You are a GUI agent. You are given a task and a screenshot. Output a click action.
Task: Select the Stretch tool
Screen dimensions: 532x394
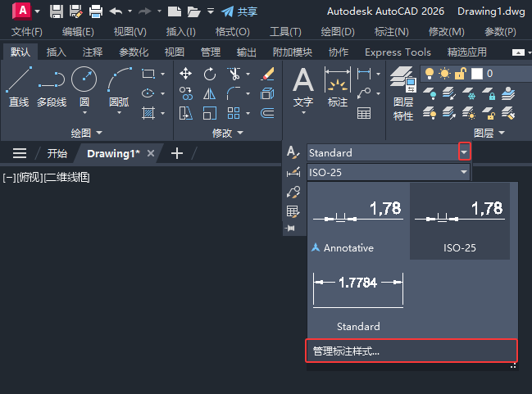click(x=185, y=113)
